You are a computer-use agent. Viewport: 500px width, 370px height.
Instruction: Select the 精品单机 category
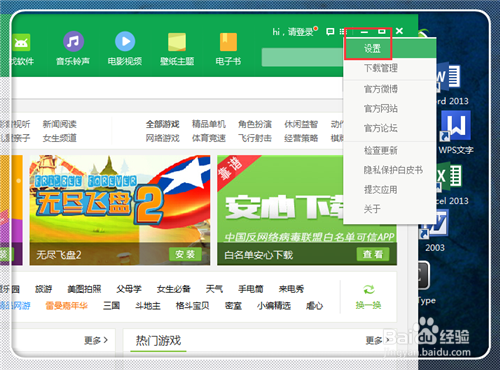(209, 124)
